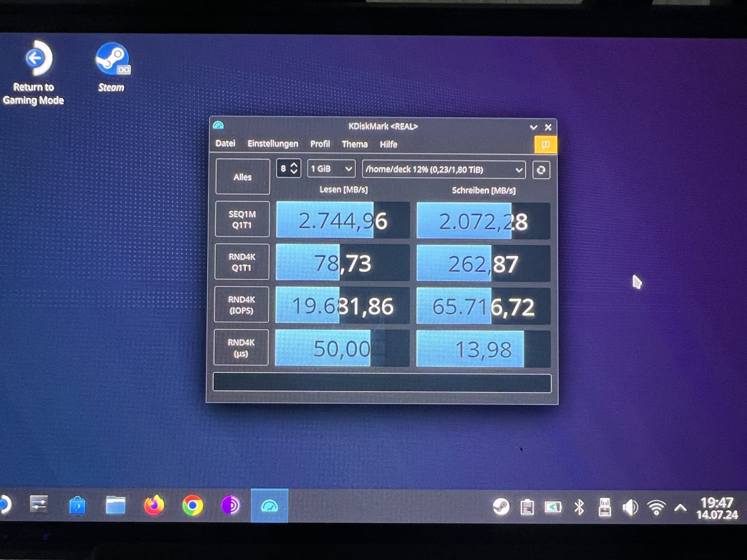Expand hidden system tray icons arrow
Screen dimensions: 747x560
coord(680,508)
